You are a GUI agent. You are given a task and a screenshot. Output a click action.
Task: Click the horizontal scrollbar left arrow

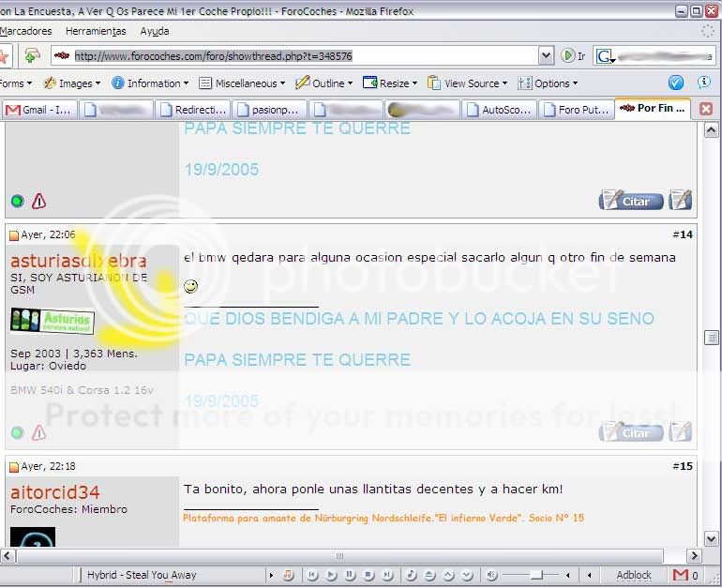[7, 556]
